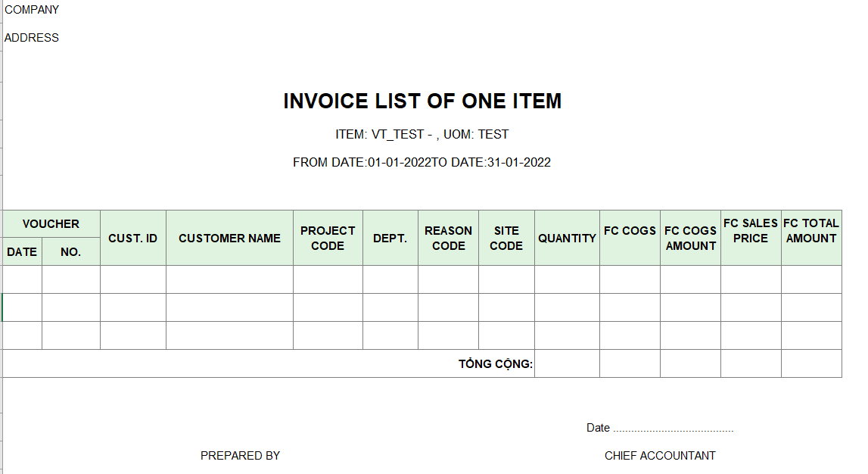The width and height of the screenshot is (868, 474).
Task: Select the QUANTITY header cell
Action: pos(567,238)
